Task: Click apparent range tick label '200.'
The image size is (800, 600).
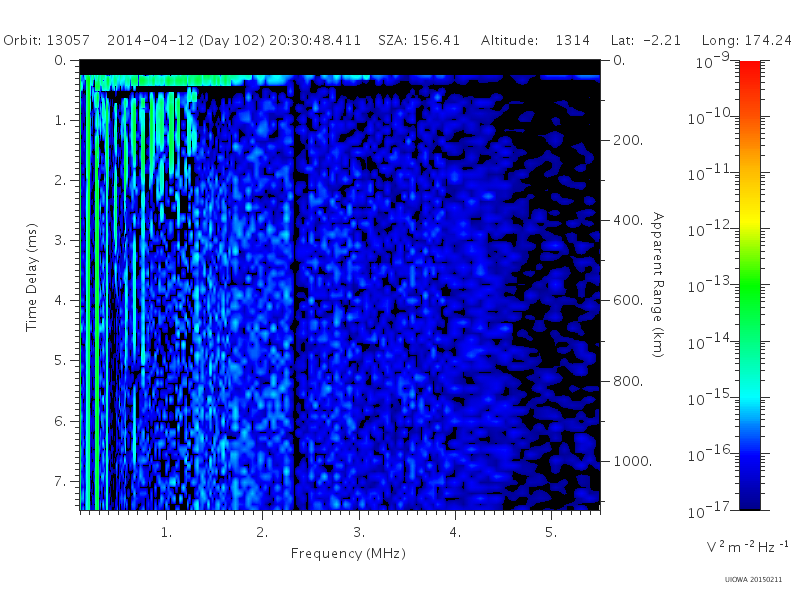Action: point(628,140)
